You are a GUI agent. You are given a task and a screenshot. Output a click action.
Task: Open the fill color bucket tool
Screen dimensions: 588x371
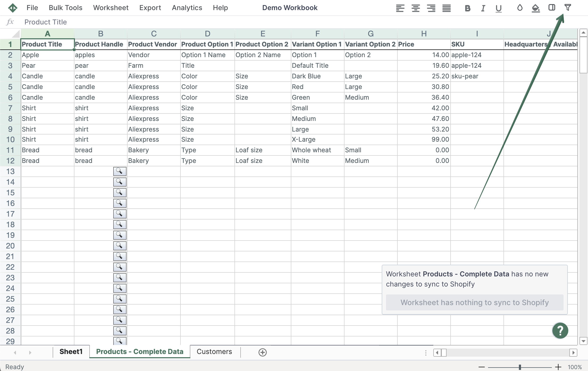(536, 8)
